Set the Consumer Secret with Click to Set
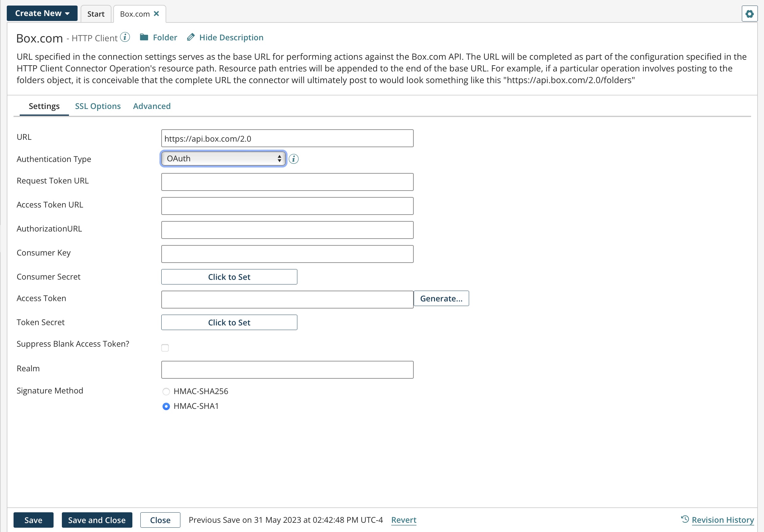 point(229,276)
